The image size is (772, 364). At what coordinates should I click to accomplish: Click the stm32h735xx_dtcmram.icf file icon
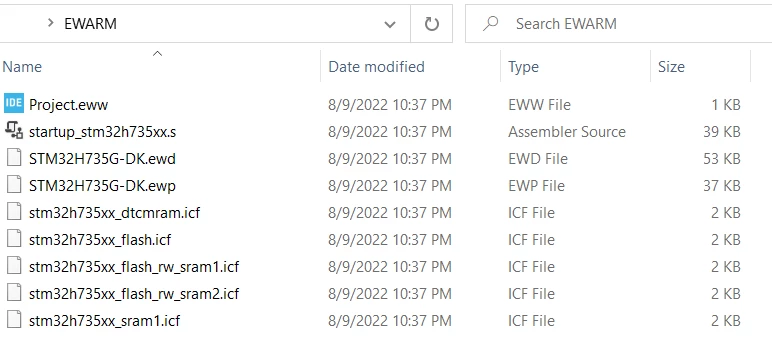coord(14,212)
